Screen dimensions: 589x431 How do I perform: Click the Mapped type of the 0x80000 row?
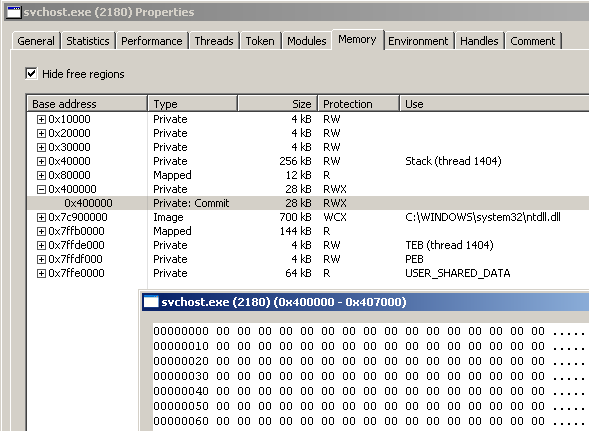[172, 175]
